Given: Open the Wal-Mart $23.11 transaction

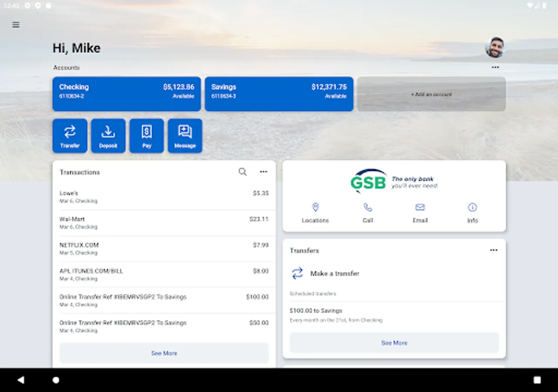Looking at the screenshot, I should pyautogui.click(x=164, y=223).
